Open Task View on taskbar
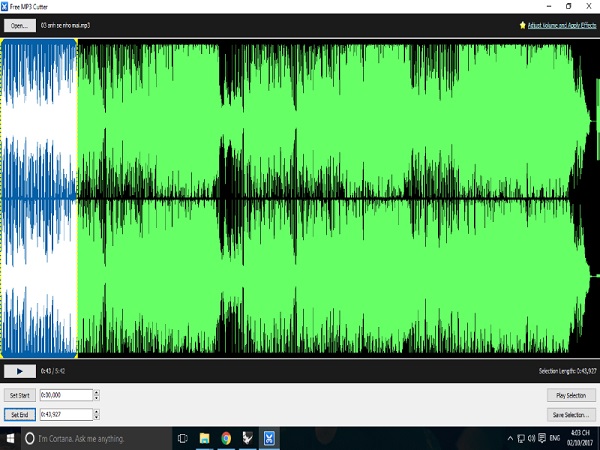The image size is (600, 450). click(x=183, y=439)
